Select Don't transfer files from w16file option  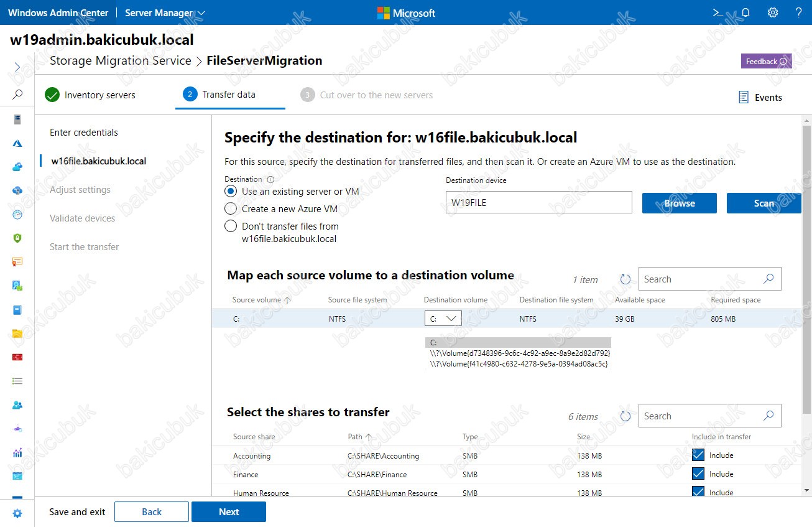tap(231, 226)
